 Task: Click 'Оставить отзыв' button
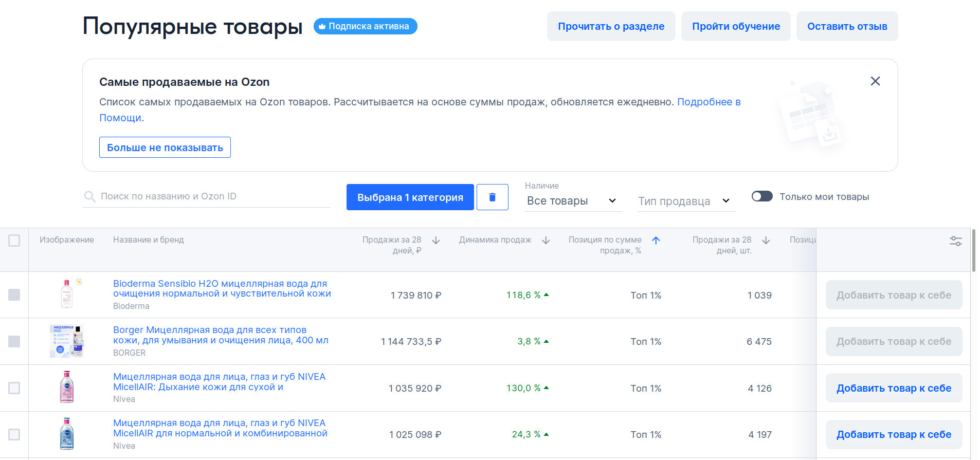click(847, 26)
